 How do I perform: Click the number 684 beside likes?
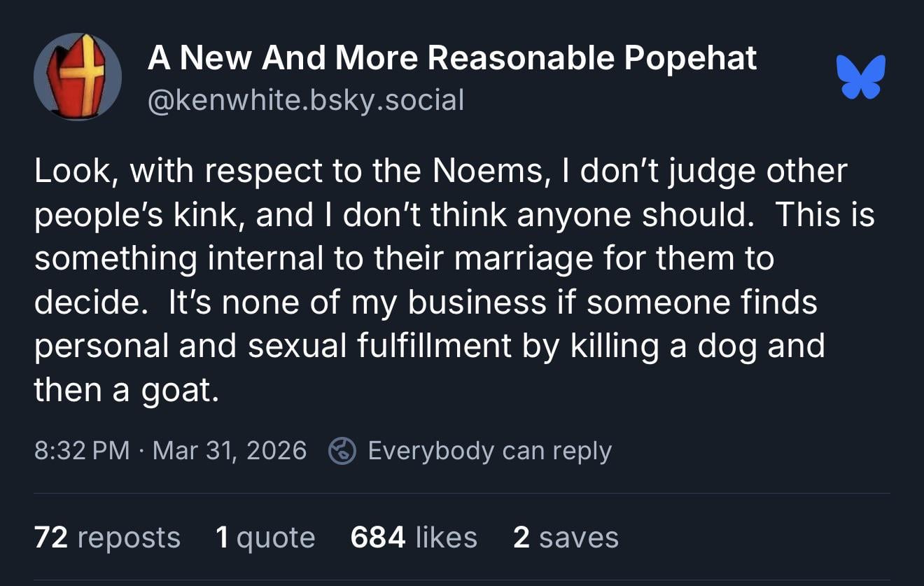[x=378, y=538]
